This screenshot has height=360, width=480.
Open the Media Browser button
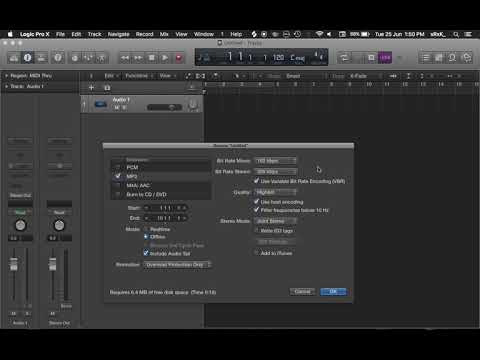pos(467,58)
